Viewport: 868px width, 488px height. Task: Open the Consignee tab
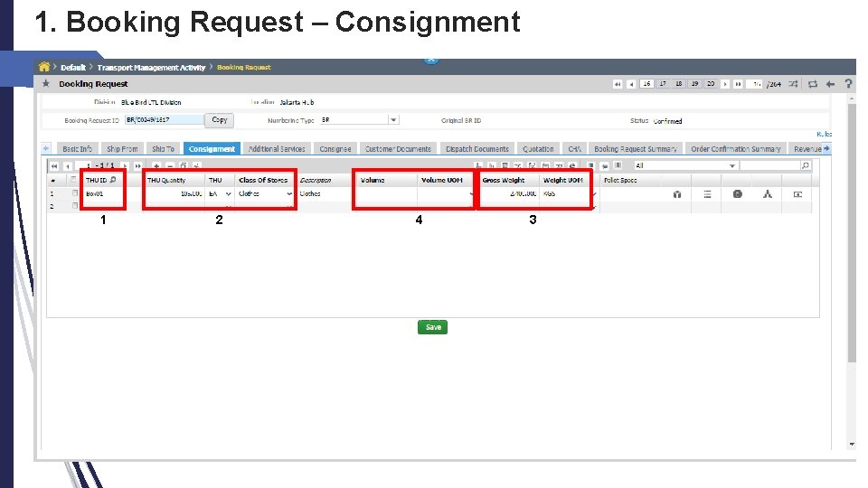335,149
